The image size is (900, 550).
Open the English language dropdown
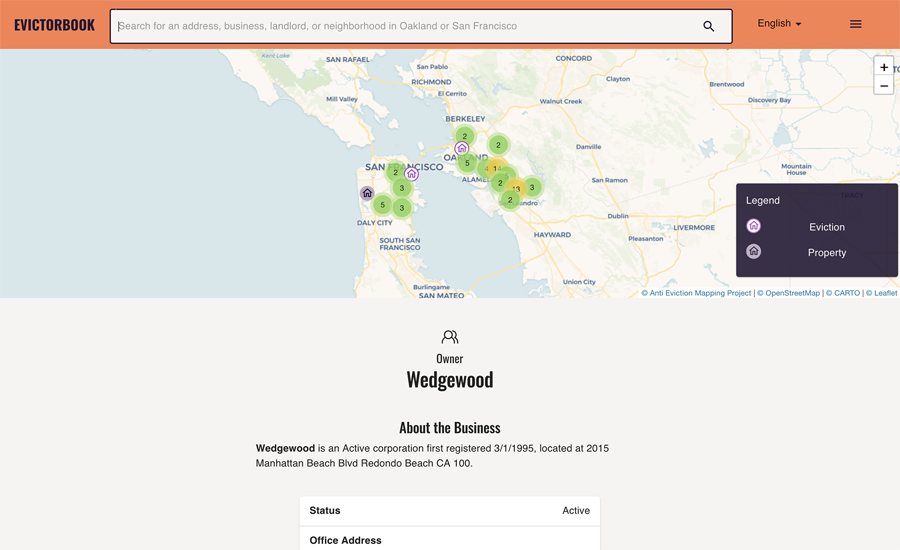(x=779, y=24)
